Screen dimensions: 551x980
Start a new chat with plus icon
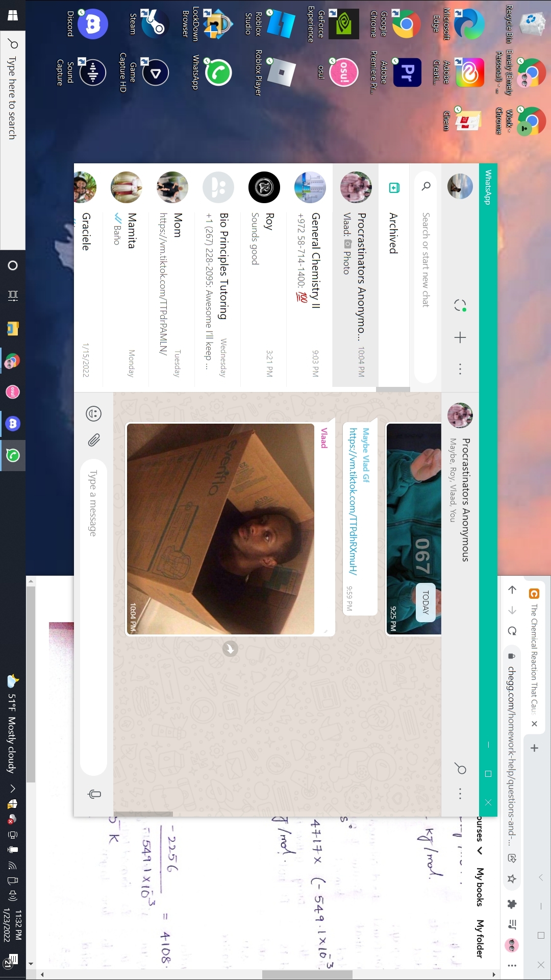pos(460,337)
